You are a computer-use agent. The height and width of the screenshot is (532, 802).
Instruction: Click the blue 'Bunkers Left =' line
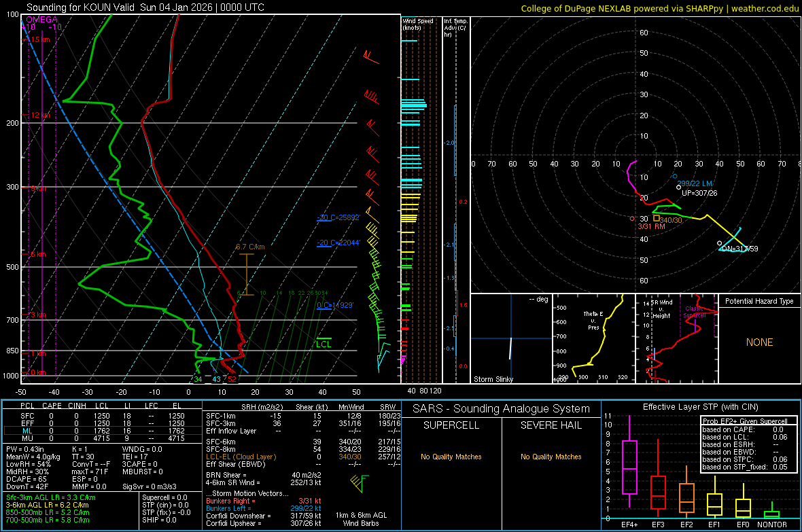264,508
